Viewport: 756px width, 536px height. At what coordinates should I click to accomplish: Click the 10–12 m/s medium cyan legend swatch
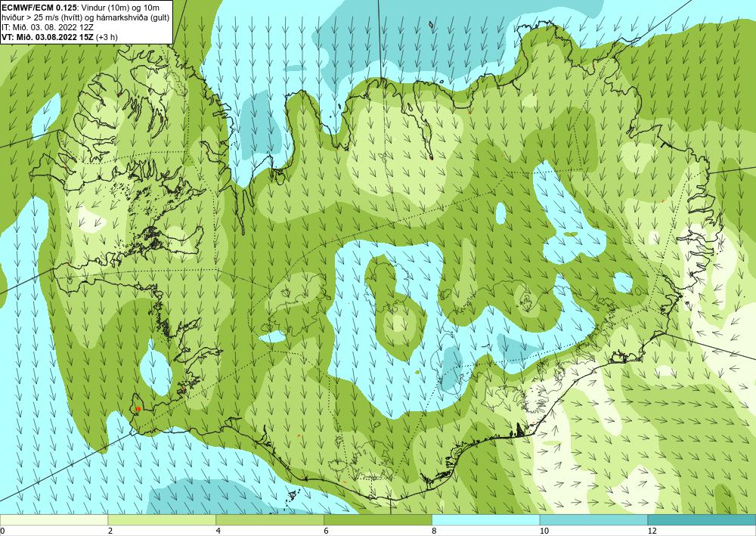(x=594, y=519)
